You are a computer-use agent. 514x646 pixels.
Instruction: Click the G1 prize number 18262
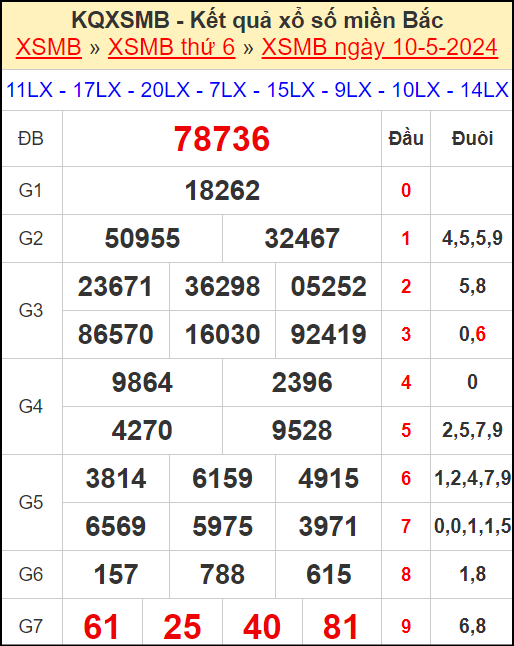[222, 191]
